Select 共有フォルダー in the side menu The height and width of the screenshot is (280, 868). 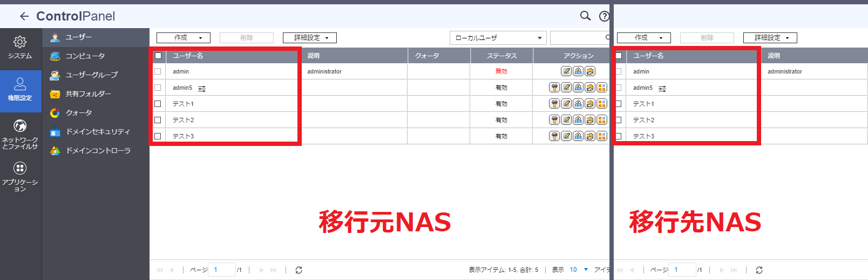click(88, 94)
